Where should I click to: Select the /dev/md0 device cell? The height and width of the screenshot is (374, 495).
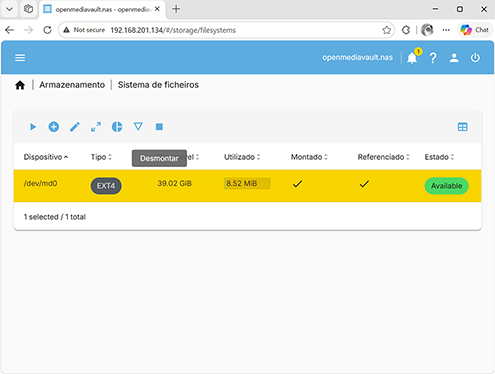point(40,184)
